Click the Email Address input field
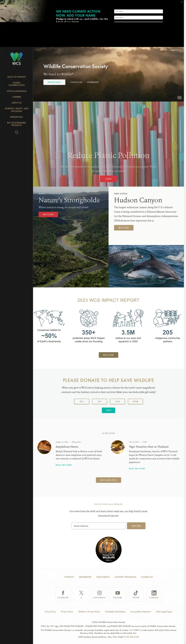 (x=99, y=526)
